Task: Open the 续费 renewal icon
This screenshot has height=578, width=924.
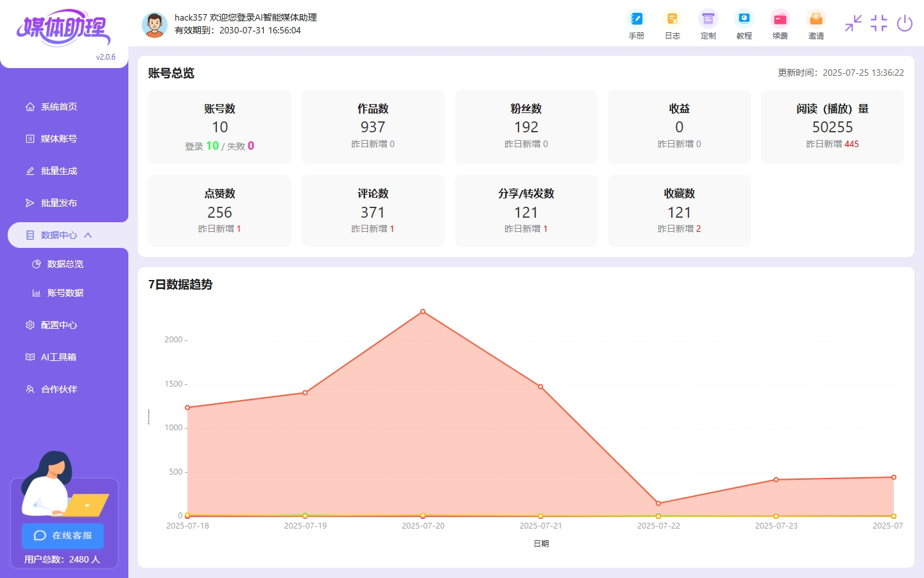Action: pos(780,24)
